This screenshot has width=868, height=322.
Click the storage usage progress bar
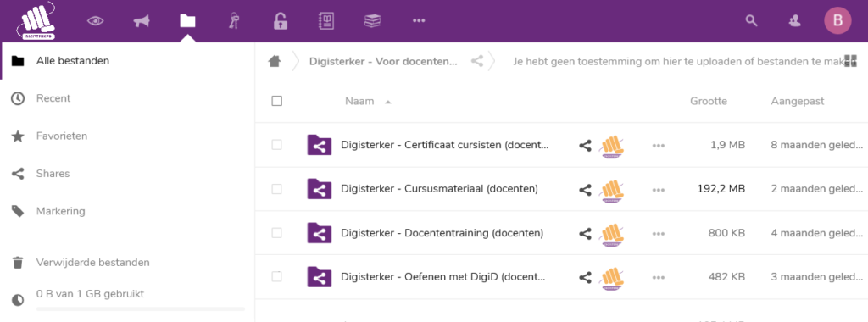click(140, 308)
